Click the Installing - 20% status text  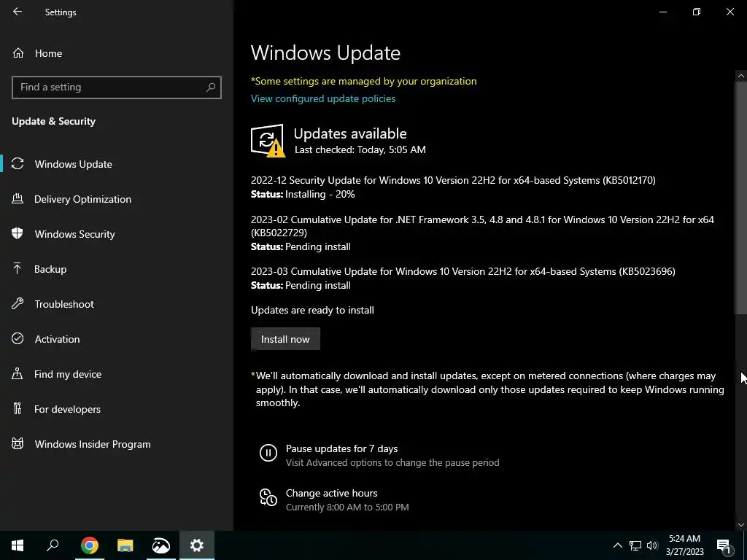tap(320, 194)
